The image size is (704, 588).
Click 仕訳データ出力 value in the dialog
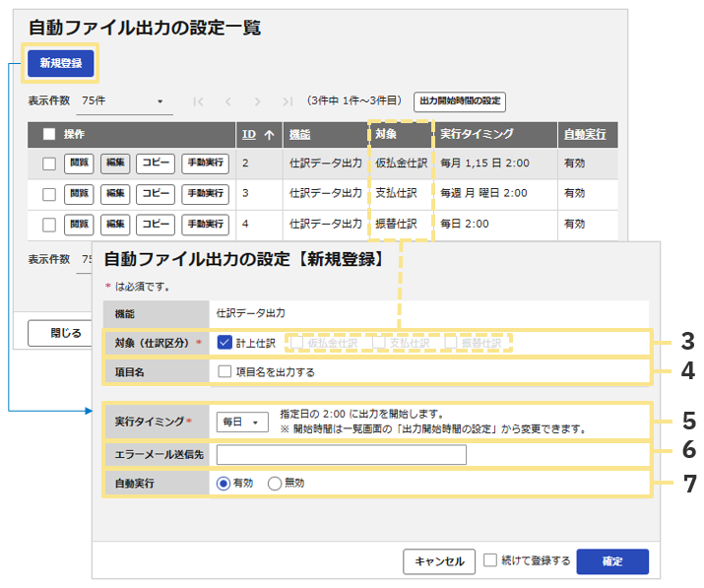click(250, 313)
